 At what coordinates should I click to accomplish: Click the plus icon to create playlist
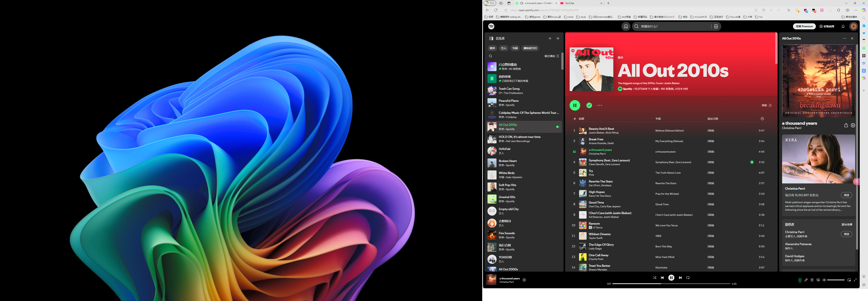[x=550, y=38]
